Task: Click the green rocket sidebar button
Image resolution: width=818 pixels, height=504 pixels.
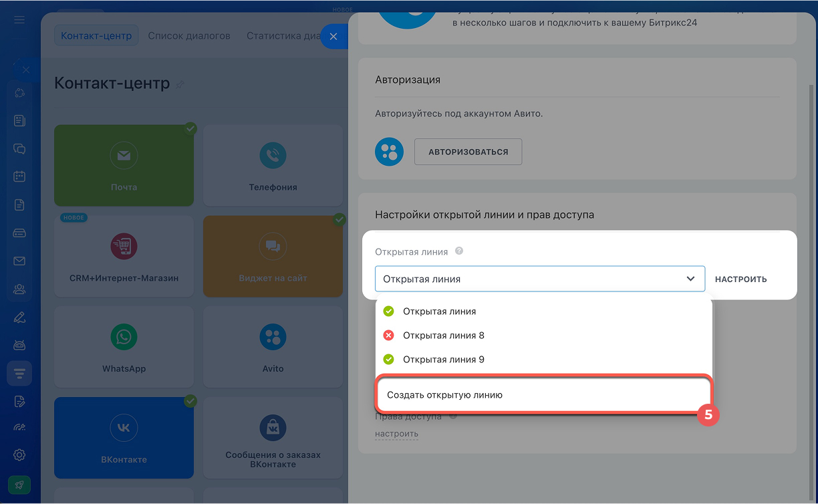Action: (19, 485)
